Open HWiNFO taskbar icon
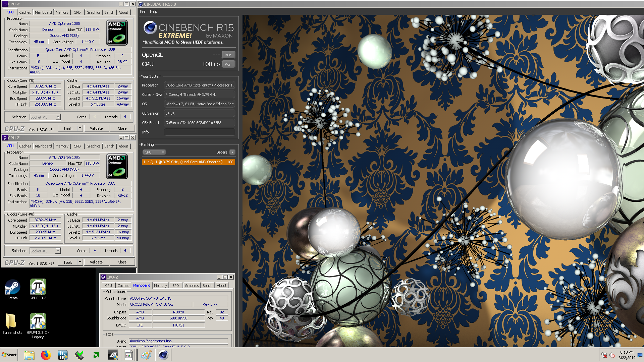644x362 pixels. pyautogui.click(x=63, y=355)
